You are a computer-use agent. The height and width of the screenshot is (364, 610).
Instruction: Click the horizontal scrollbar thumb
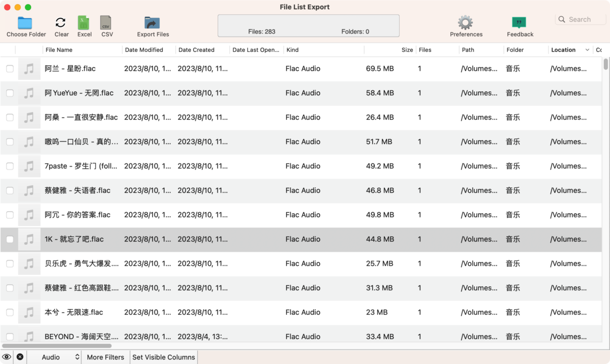(57, 345)
